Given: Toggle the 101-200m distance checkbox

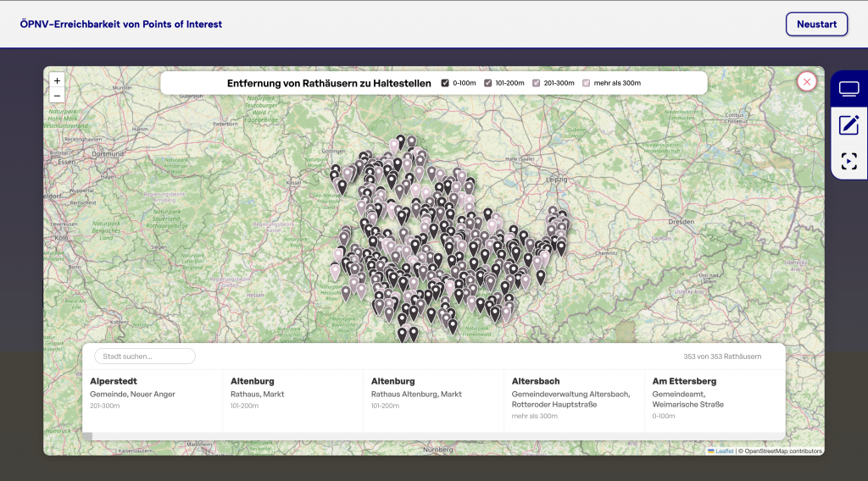Looking at the screenshot, I should point(487,83).
